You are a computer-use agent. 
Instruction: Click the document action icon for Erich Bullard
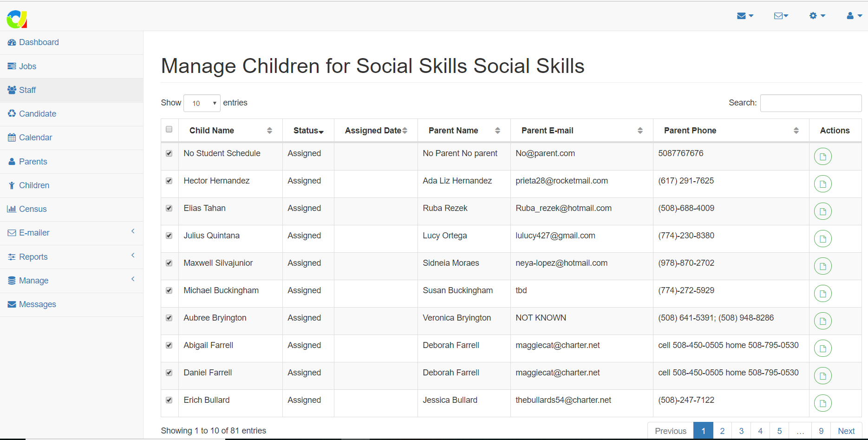[x=822, y=403]
